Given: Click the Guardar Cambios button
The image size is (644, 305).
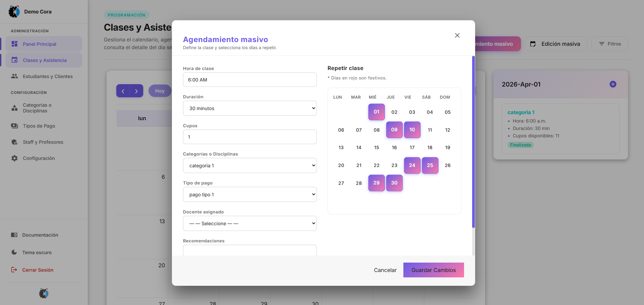Looking at the screenshot, I should [x=433, y=270].
